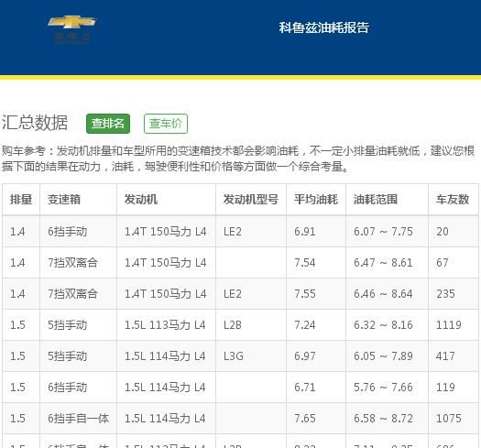The image size is (481, 448).
Task: Click owner count 417
Action: tap(445, 356)
